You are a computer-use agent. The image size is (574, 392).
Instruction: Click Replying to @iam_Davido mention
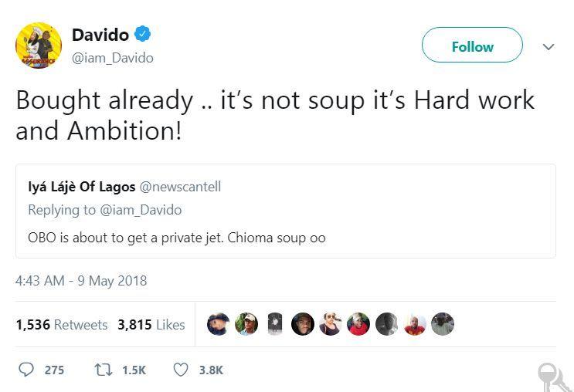coord(142,210)
